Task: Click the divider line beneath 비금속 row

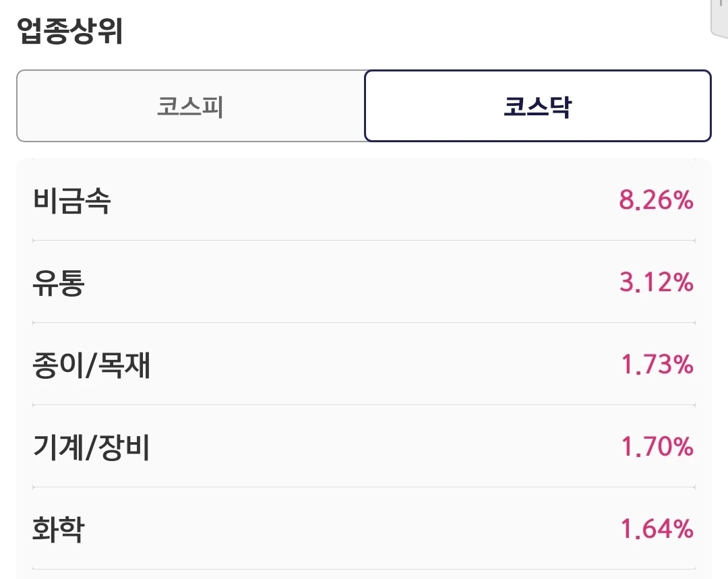Action: (364, 241)
